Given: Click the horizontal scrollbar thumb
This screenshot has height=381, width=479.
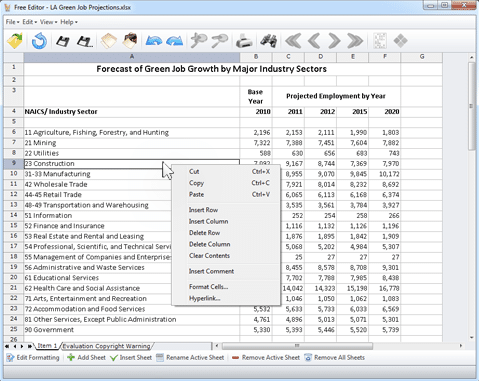Looking at the screenshot, I should click(x=297, y=346).
